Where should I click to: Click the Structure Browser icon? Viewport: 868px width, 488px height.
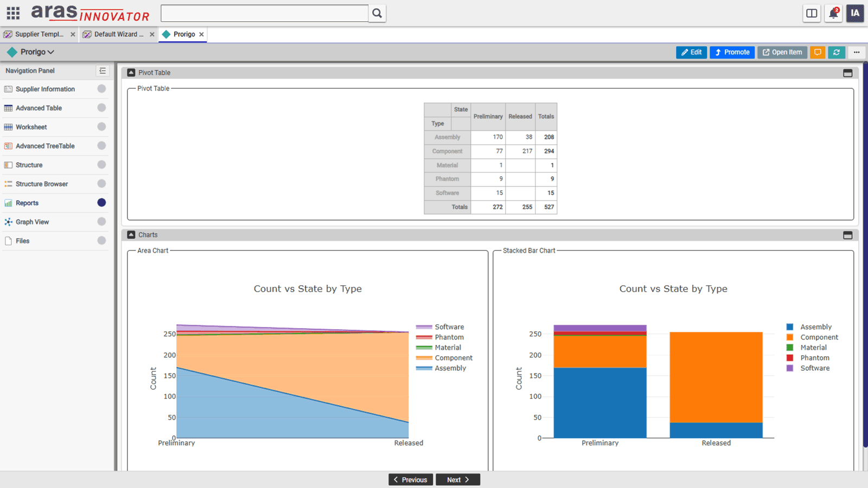[8, 184]
